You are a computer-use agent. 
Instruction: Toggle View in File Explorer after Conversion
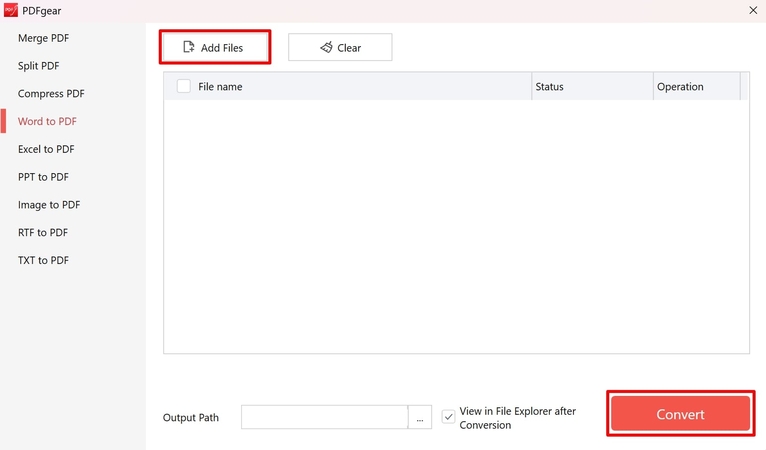point(448,417)
